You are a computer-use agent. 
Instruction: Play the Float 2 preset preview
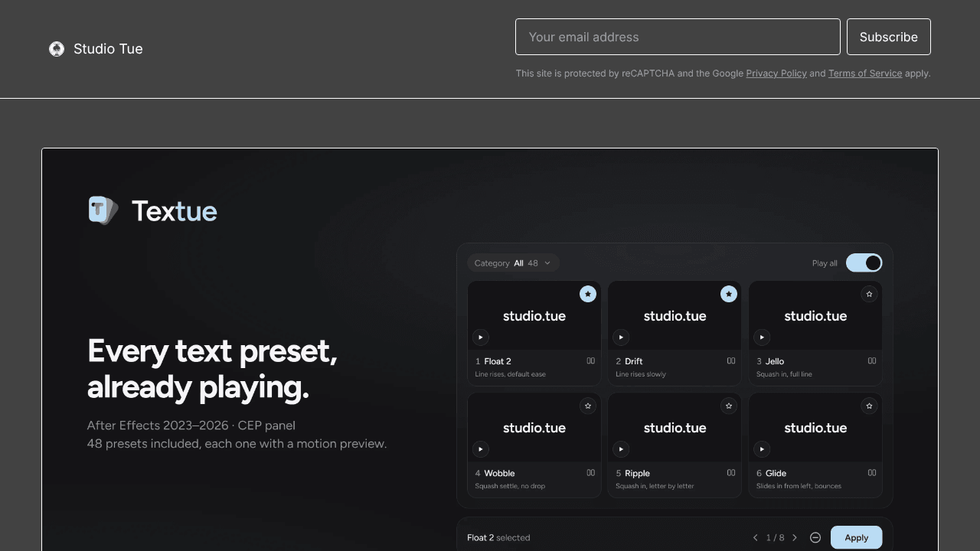481,337
